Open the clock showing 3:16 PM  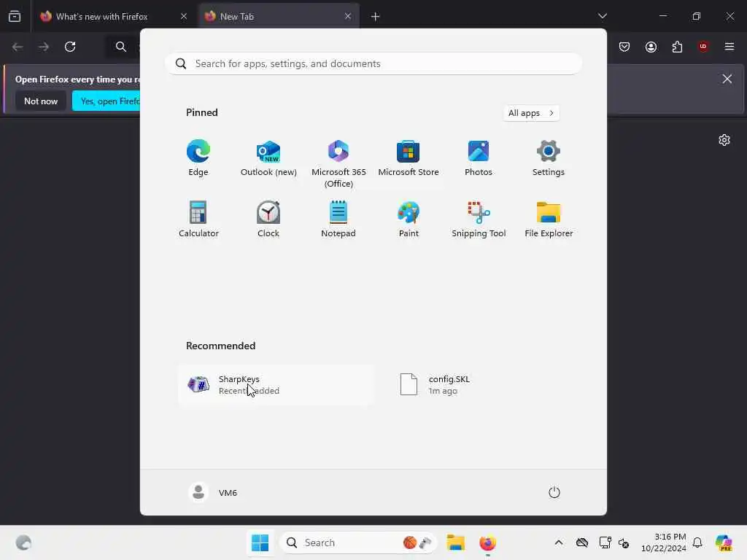[x=663, y=542]
